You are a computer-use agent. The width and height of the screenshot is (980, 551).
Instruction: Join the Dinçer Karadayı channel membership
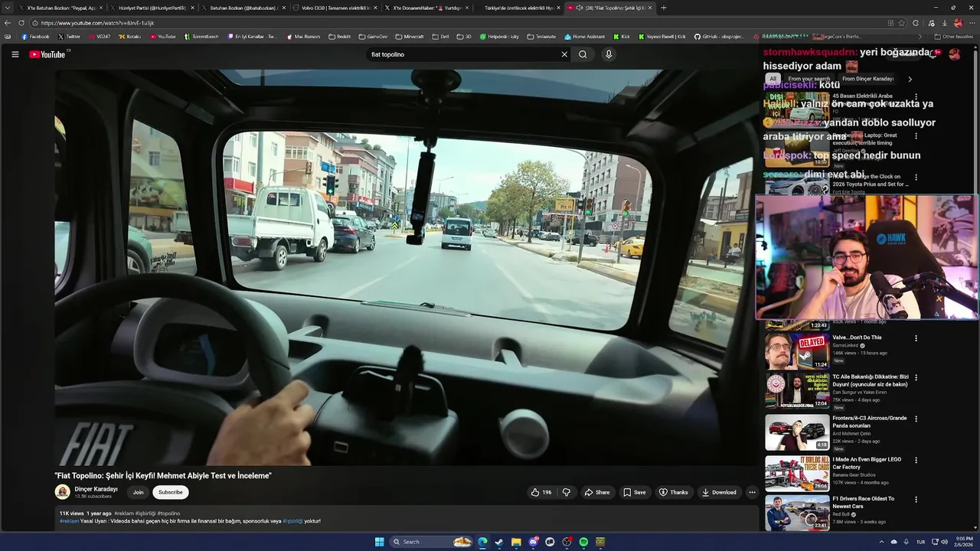(x=138, y=492)
